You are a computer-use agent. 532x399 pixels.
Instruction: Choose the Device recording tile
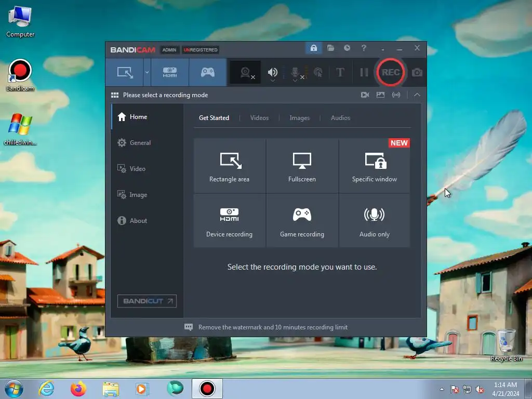(x=229, y=220)
